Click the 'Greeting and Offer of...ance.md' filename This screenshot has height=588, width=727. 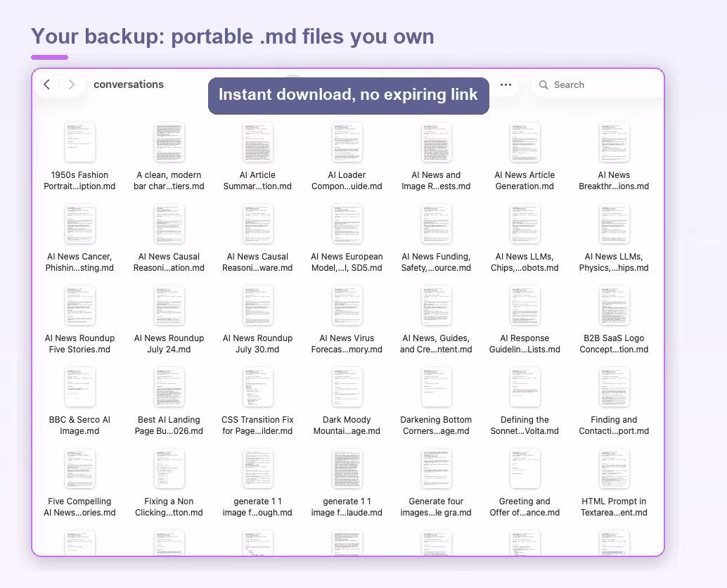(525, 507)
